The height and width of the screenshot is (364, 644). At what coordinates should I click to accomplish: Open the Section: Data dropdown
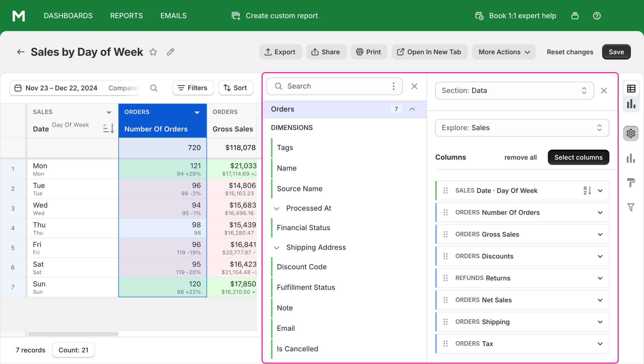pyautogui.click(x=514, y=91)
